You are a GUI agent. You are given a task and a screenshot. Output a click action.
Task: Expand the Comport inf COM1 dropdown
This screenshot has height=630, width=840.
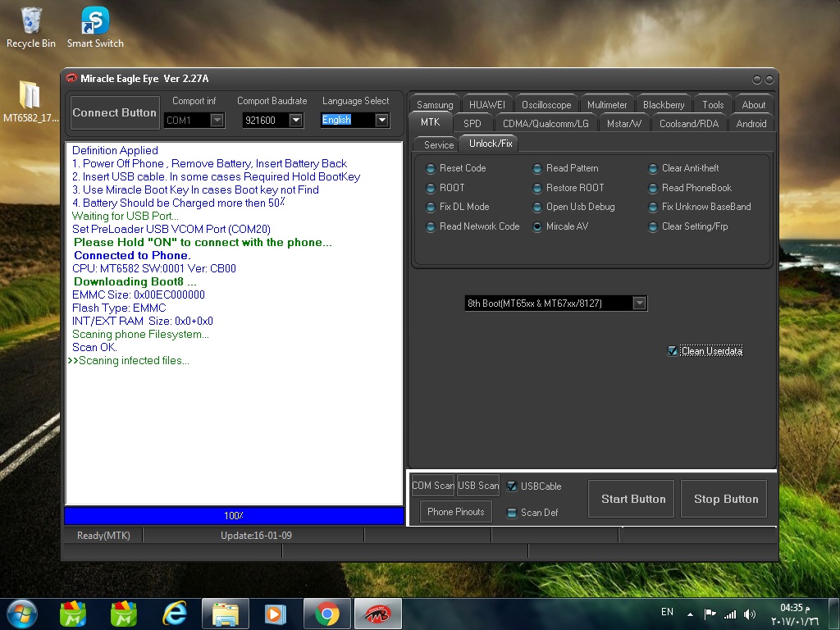tap(217, 121)
